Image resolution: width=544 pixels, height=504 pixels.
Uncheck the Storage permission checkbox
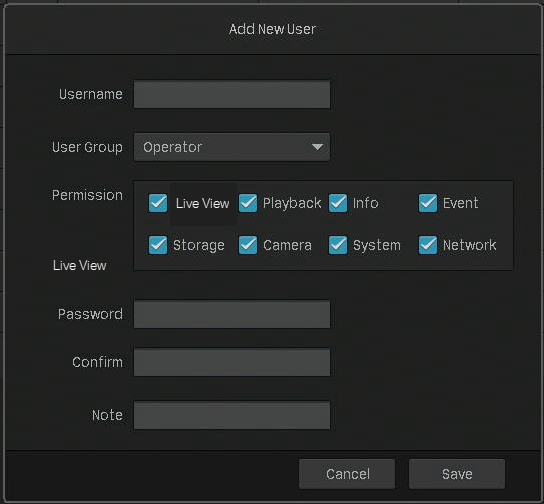[x=158, y=245]
